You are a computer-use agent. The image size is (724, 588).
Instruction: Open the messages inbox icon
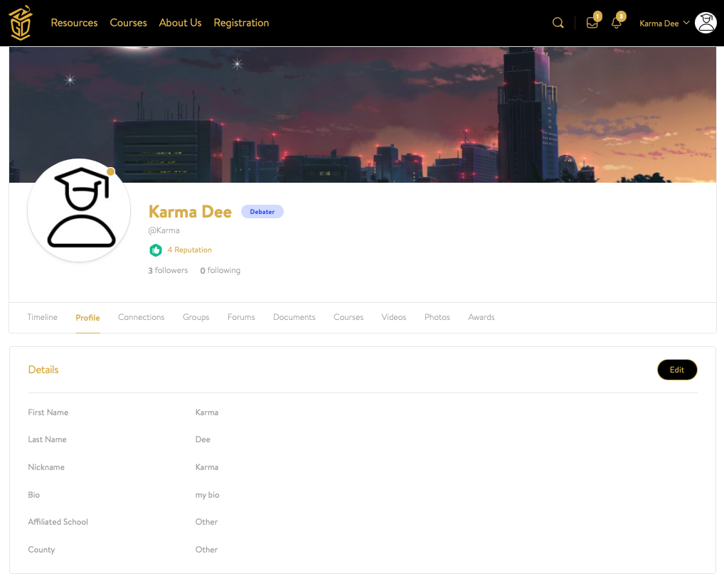click(592, 23)
